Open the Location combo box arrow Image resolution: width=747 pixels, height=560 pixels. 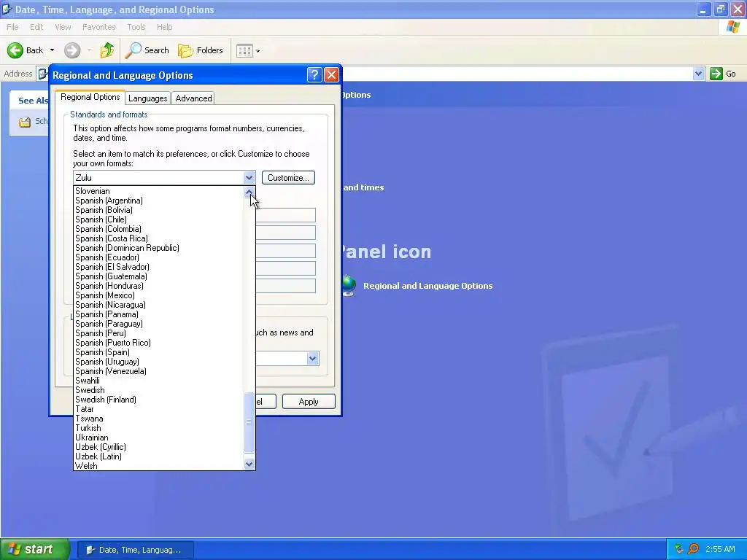(312, 359)
